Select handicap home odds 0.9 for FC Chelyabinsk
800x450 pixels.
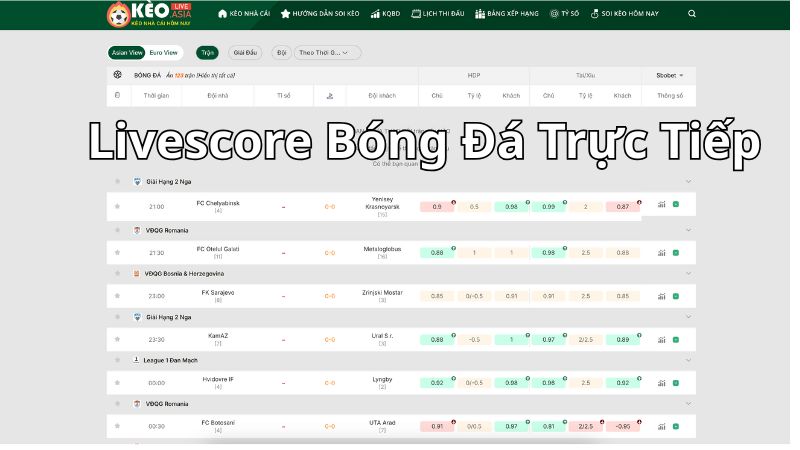(437, 207)
